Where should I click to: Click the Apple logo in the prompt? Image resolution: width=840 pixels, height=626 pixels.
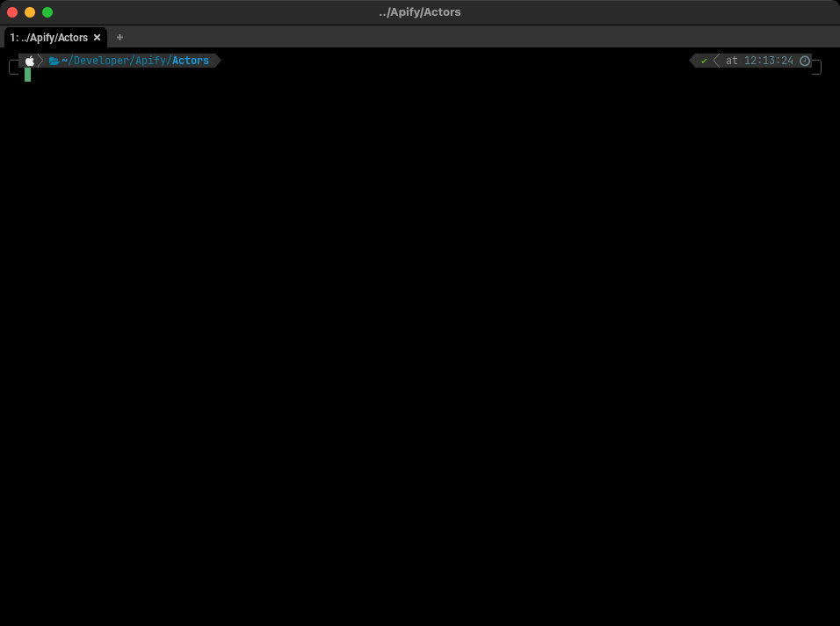30,61
